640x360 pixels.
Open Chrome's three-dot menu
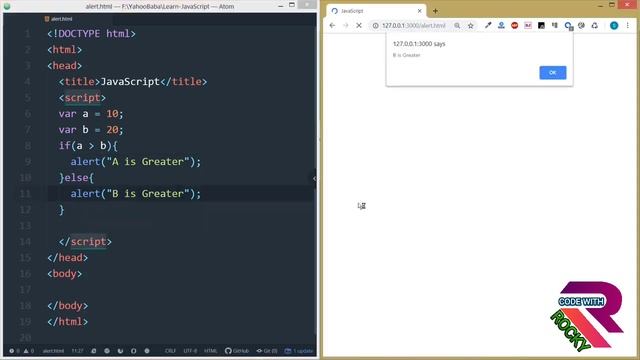click(628, 25)
